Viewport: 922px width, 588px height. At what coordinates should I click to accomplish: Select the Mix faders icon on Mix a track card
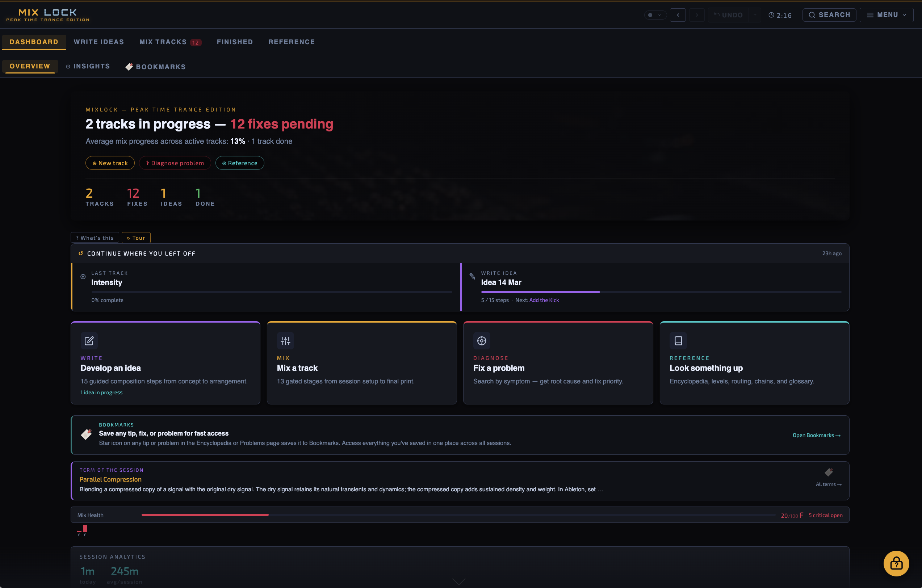(x=285, y=341)
